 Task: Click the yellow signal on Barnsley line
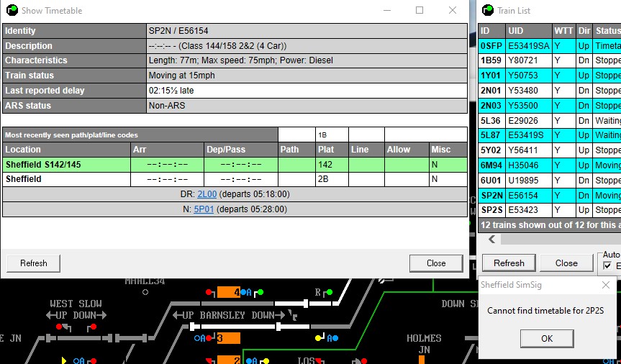pyautogui.click(x=318, y=338)
